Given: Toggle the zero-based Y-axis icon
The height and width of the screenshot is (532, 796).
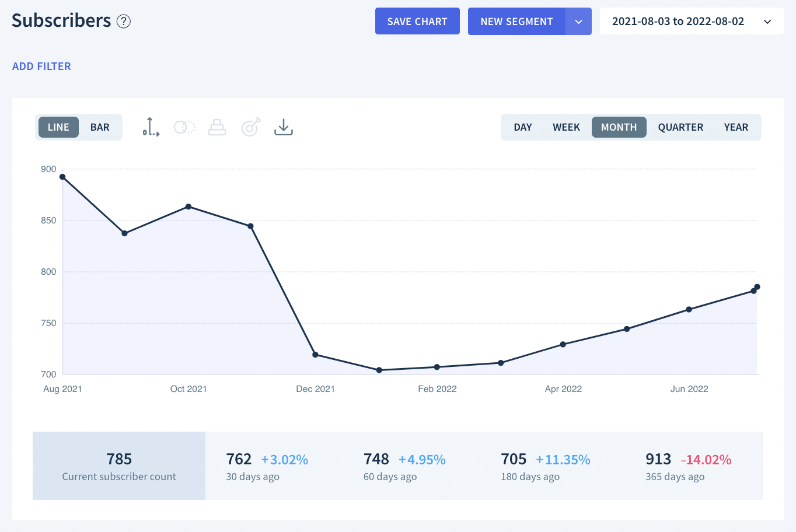Looking at the screenshot, I should pos(151,127).
